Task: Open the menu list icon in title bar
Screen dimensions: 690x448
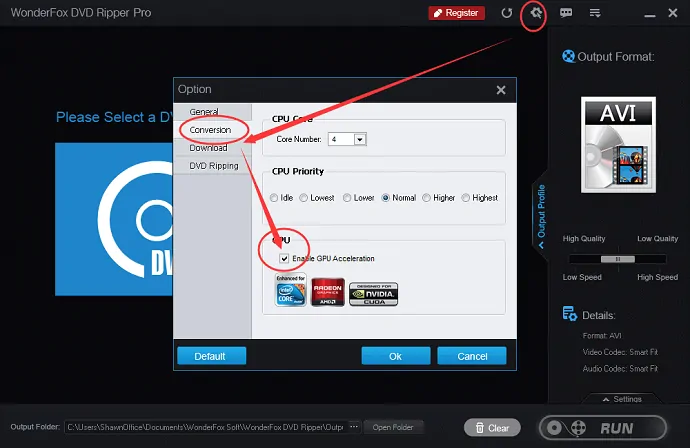Action: click(595, 13)
